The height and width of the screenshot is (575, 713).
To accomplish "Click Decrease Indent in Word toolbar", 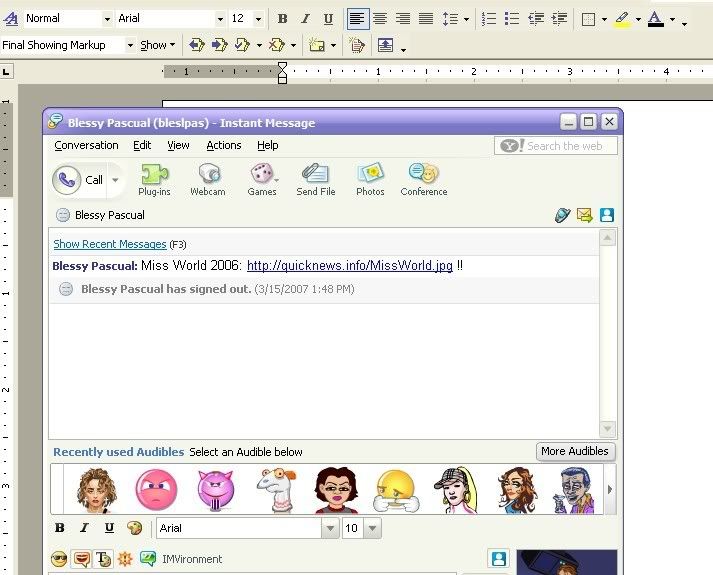I will tap(536, 19).
